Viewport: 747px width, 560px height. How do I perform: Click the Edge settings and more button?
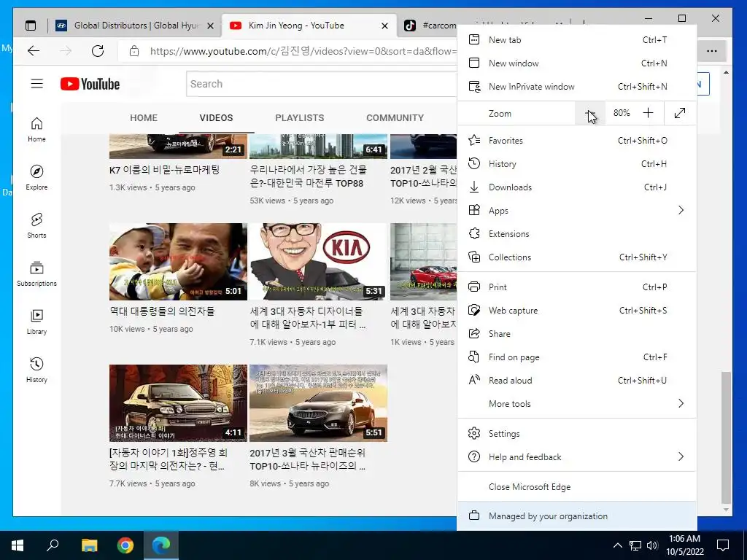click(712, 51)
